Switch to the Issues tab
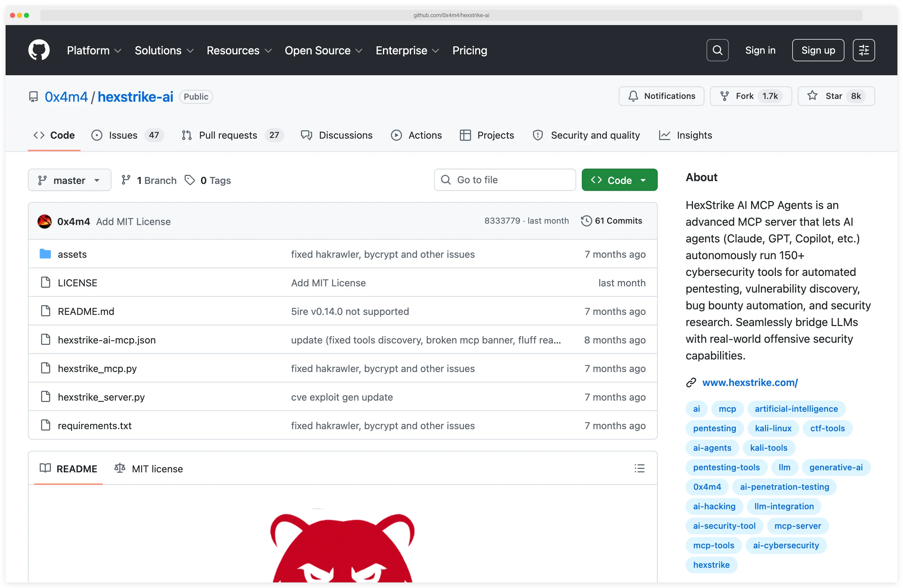Image resolution: width=903 pixels, height=588 pixels. pos(123,135)
